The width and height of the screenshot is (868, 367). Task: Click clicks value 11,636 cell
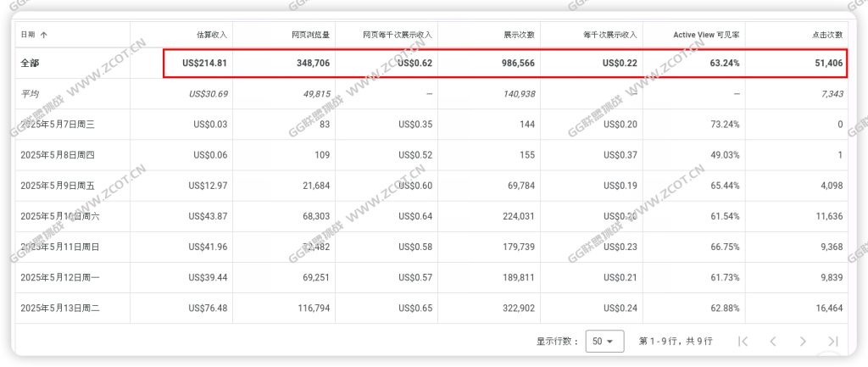click(830, 216)
